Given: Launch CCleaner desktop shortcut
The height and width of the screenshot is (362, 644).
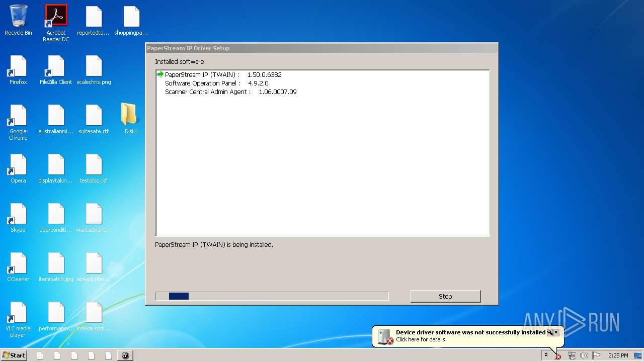Looking at the screenshot, I should pyautogui.click(x=18, y=267).
